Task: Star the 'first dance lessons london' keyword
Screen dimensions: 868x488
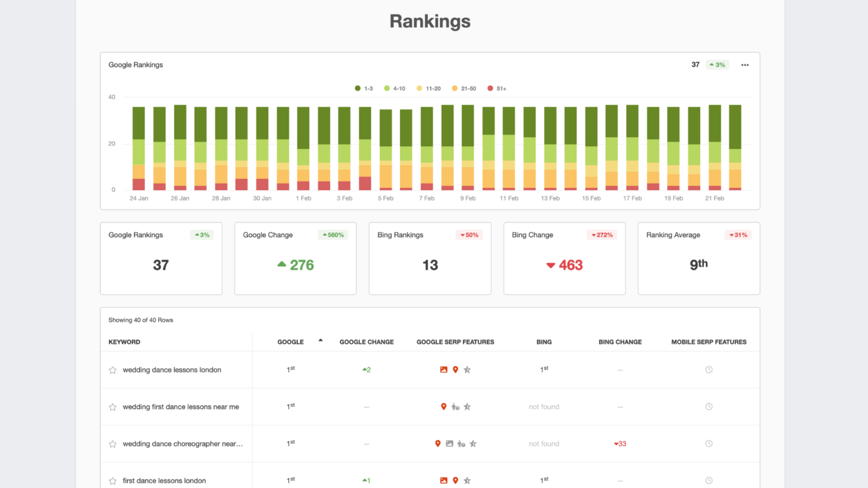Action: tap(112, 481)
